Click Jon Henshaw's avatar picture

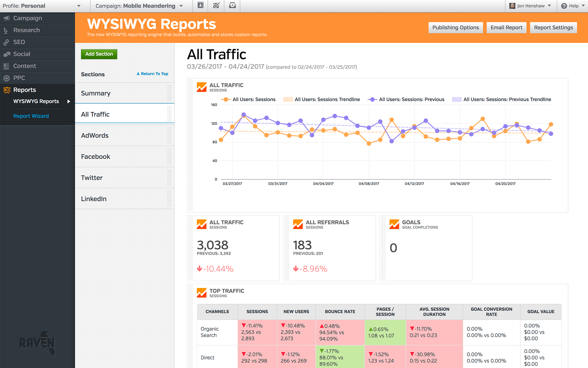(512, 6)
